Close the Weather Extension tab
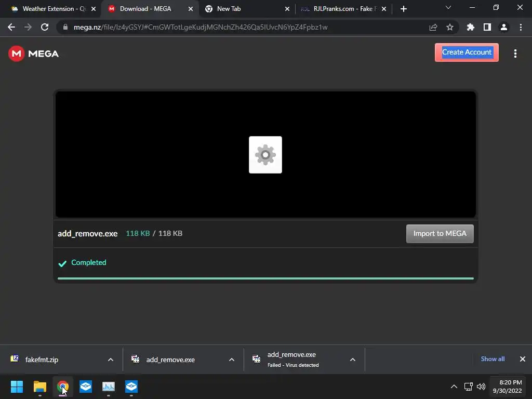This screenshot has height=399, width=532. pyautogui.click(x=94, y=9)
